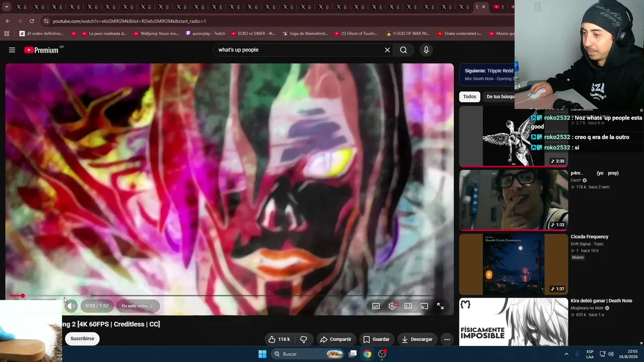Go back with the browser back arrow

pos(8,21)
